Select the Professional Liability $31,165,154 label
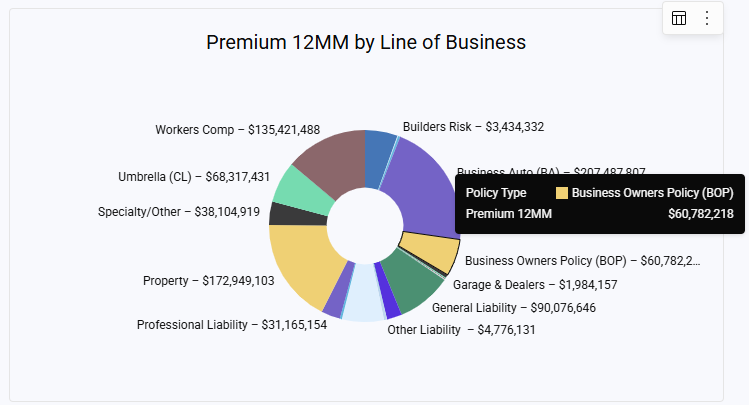 pos(232,325)
